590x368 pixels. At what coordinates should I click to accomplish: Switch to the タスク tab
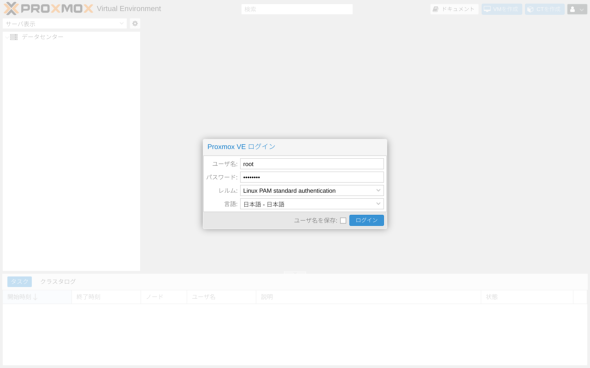click(x=20, y=281)
